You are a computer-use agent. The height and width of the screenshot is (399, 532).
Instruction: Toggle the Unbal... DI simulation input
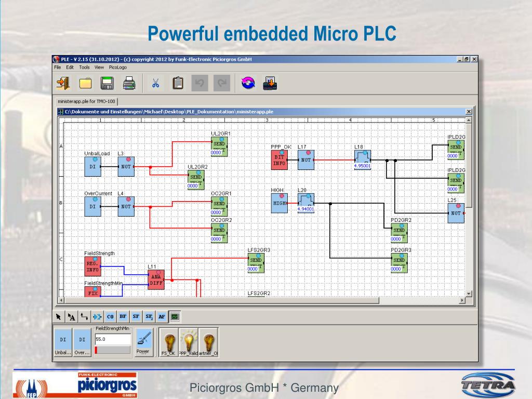63,342
